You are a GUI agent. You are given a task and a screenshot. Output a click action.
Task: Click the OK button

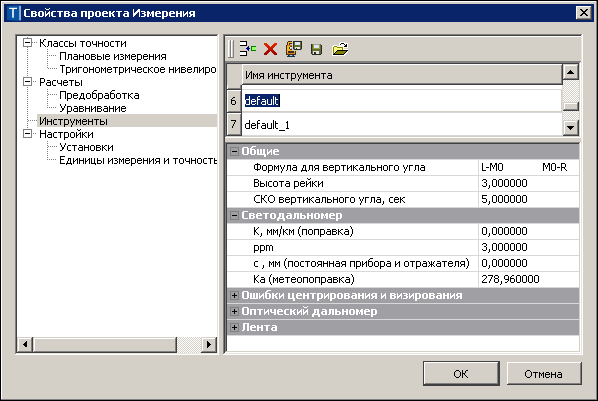pyautogui.click(x=461, y=374)
